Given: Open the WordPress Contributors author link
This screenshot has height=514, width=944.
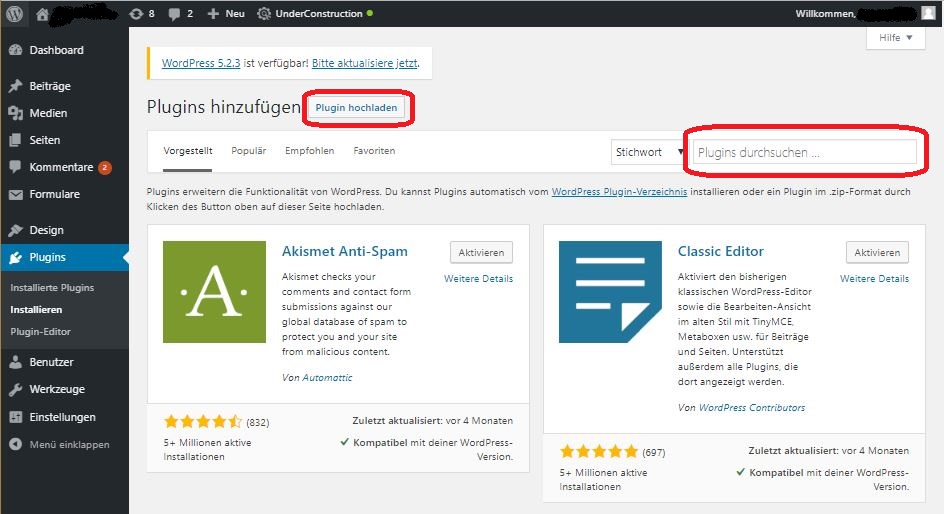Looking at the screenshot, I should (x=751, y=407).
